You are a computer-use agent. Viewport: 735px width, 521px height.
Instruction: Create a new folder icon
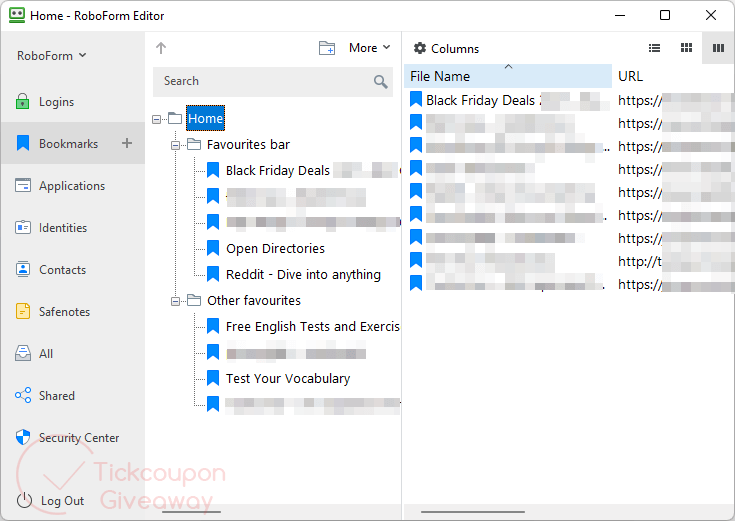tap(327, 48)
